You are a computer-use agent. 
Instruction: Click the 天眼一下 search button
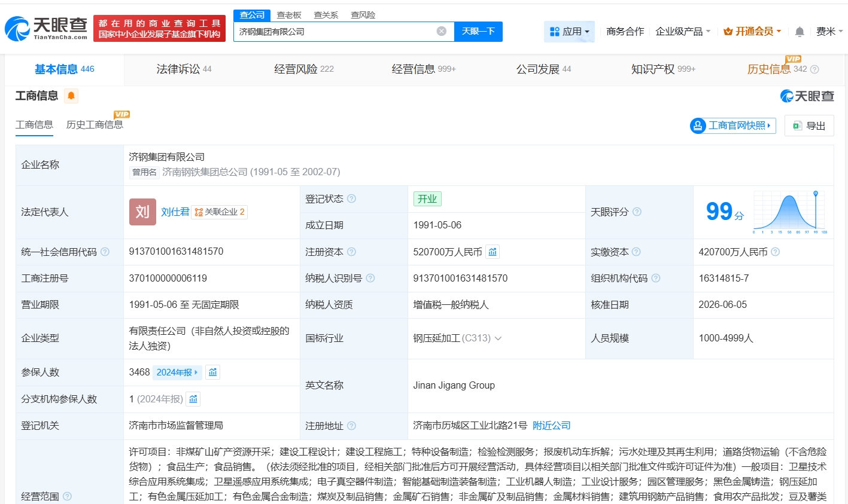coord(478,31)
